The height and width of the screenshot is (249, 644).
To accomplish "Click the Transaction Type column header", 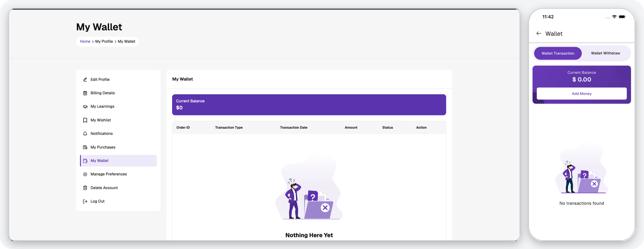I will click(x=229, y=128).
